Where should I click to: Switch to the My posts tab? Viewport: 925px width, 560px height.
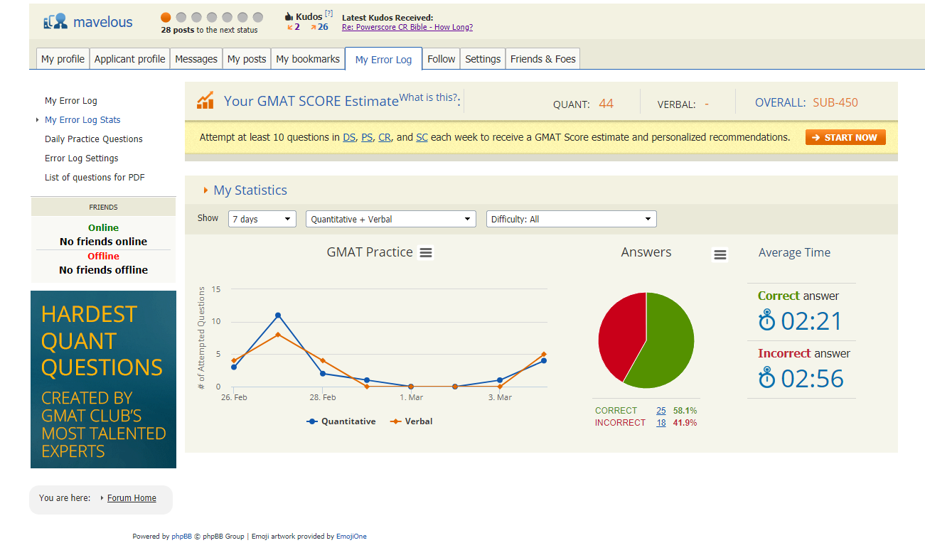coord(246,58)
